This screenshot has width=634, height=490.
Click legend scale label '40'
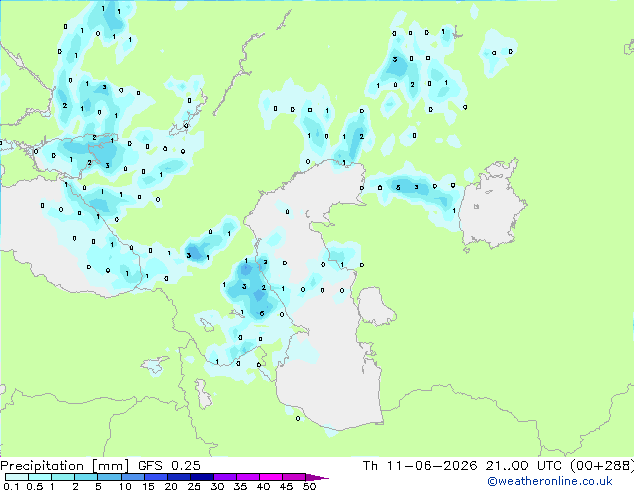point(263,486)
